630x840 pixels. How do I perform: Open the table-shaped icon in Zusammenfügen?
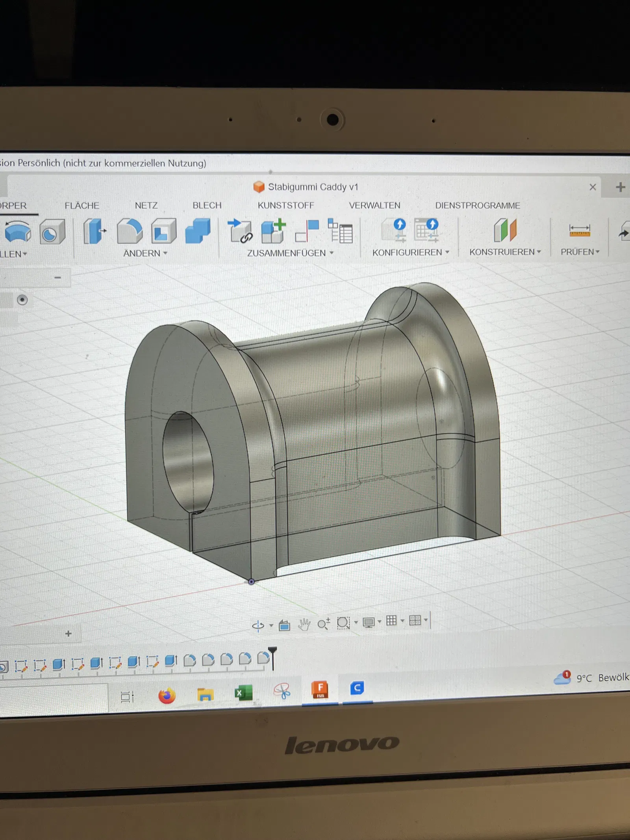pos(340,231)
